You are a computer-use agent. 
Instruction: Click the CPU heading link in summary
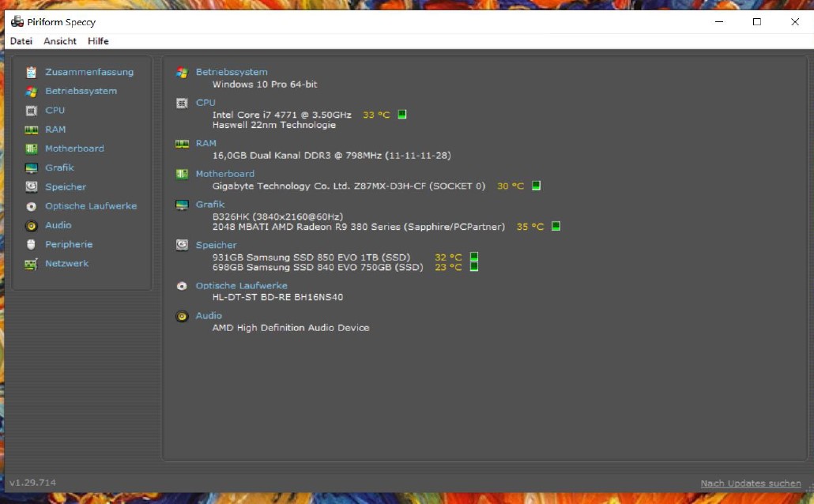point(205,103)
